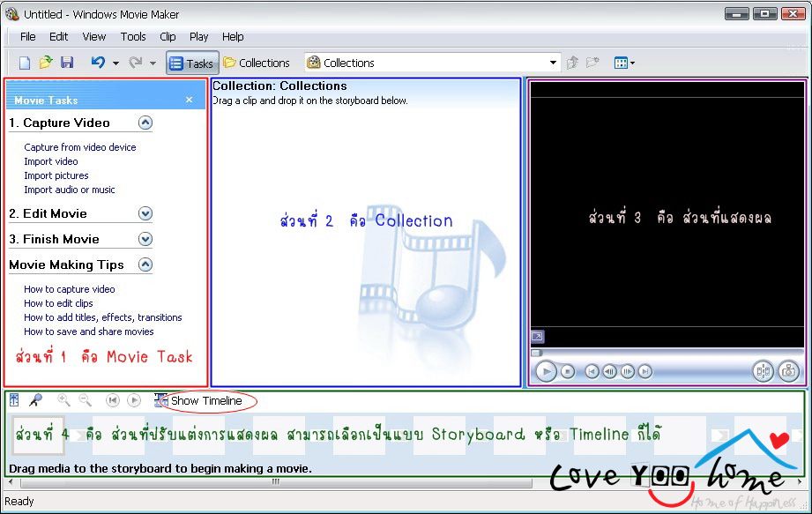Open How to capture video tip
The width and height of the screenshot is (812, 514).
[x=70, y=289]
